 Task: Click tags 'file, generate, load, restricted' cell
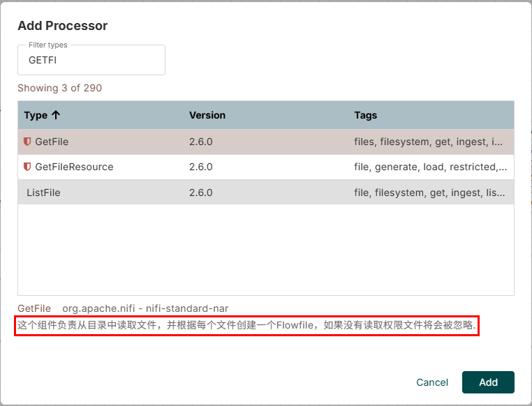[x=430, y=167]
